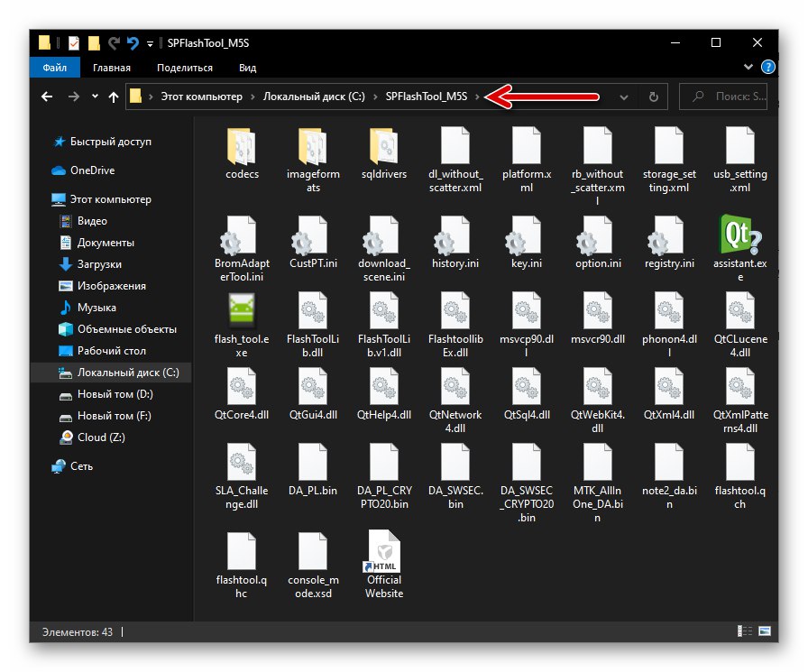The width and height of the screenshot is (808, 672).
Task: Switch to the Главная ribbon tab
Action: coord(111,68)
